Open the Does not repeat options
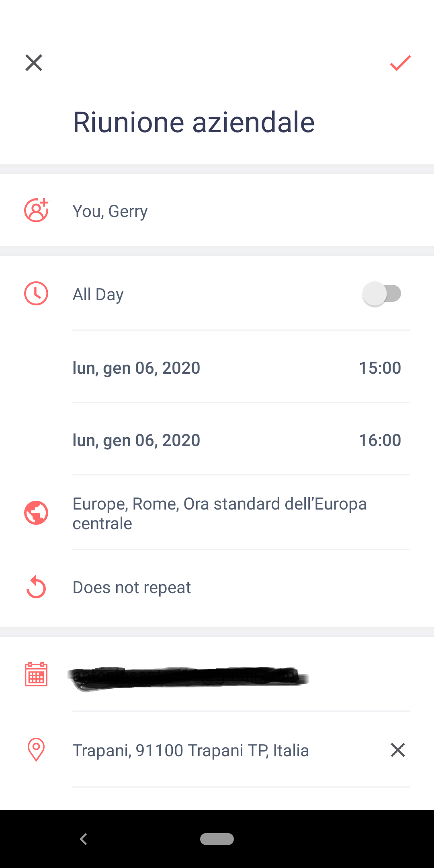Image resolution: width=434 pixels, height=868 pixels. point(132,588)
